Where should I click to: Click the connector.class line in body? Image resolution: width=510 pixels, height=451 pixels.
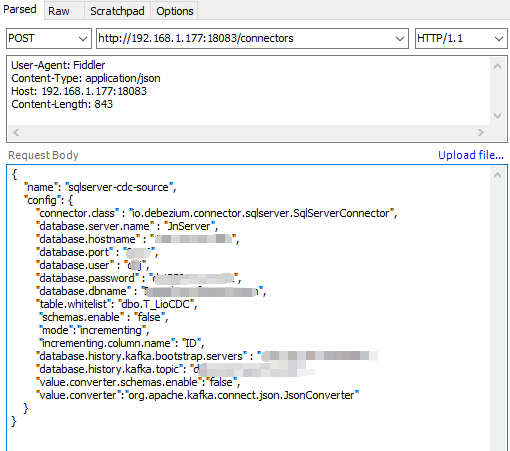coord(217,213)
